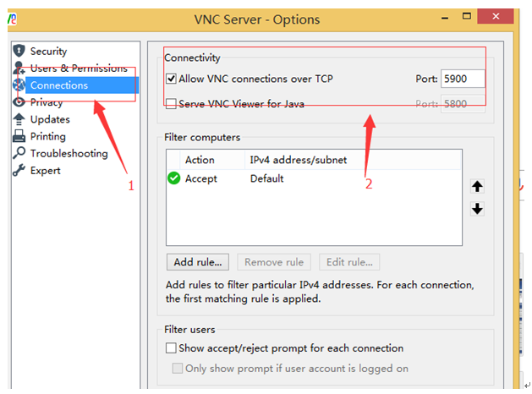Click the Remove rule button
The width and height of the screenshot is (532, 394).
tap(274, 262)
